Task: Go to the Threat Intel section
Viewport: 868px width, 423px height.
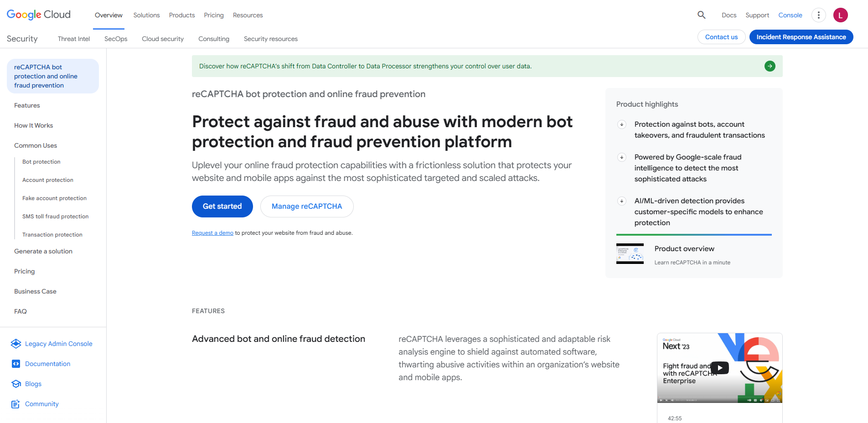Action: (x=74, y=39)
